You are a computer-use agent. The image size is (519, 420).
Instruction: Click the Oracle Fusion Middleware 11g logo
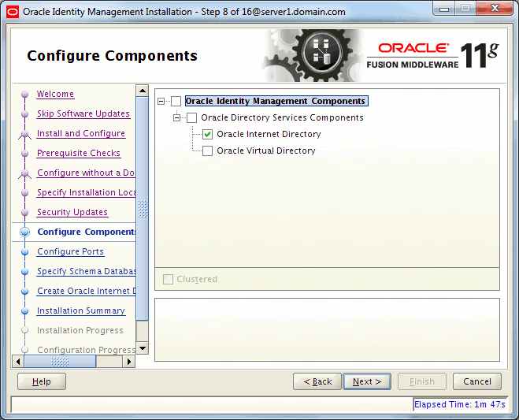click(x=432, y=55)
